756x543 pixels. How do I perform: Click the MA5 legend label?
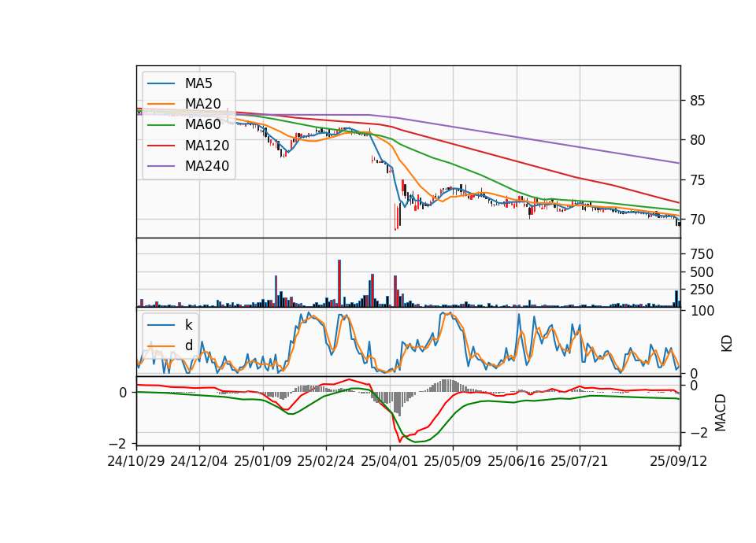pos(198,83)
